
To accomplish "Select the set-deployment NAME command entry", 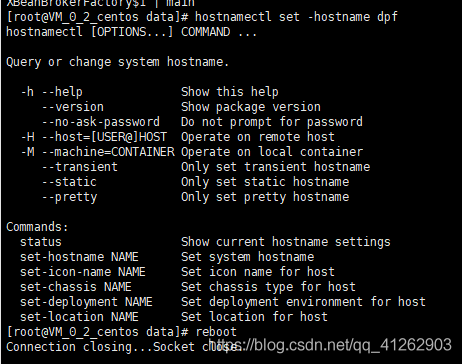I will (86, 302).
